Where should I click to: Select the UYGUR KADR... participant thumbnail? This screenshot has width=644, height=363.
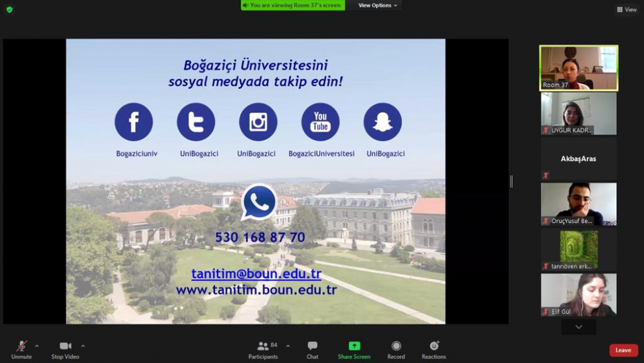579,113
